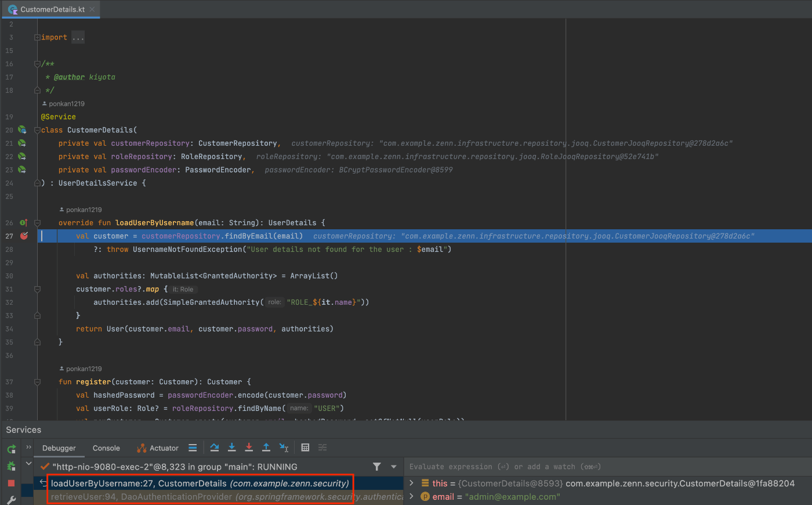Click the 'name:' parameter hint on line 39
Image resolution: width=812 pixels, height=505 pixels.
[x=299, y=408]
